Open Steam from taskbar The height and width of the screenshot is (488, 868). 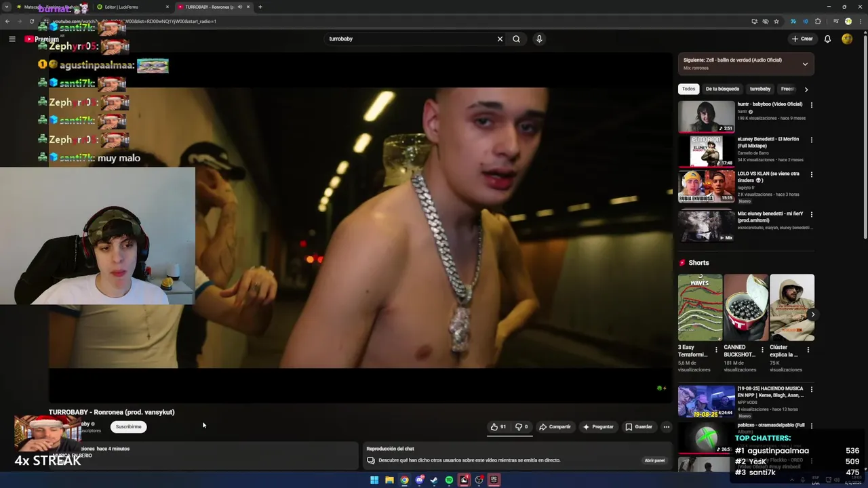(x=434, y=480)
